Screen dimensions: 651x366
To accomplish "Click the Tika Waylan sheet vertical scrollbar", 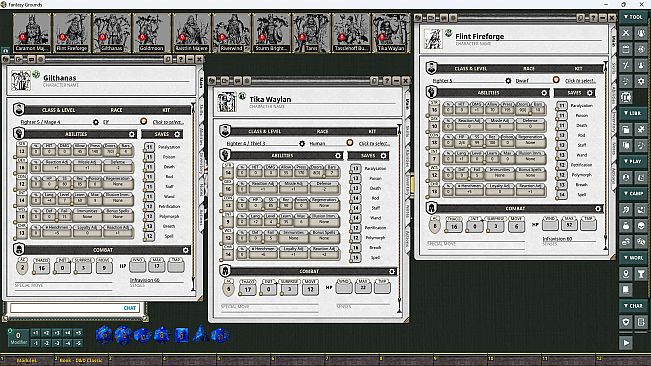I will [x=399, y=219].
